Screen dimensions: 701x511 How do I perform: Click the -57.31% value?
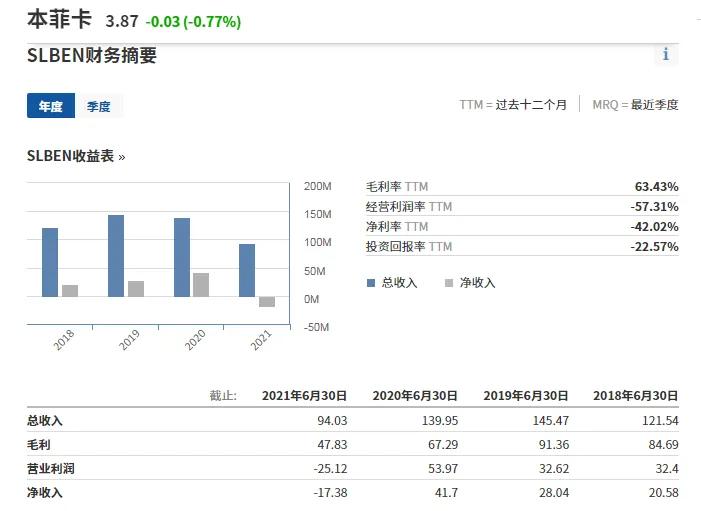(654, 207)
